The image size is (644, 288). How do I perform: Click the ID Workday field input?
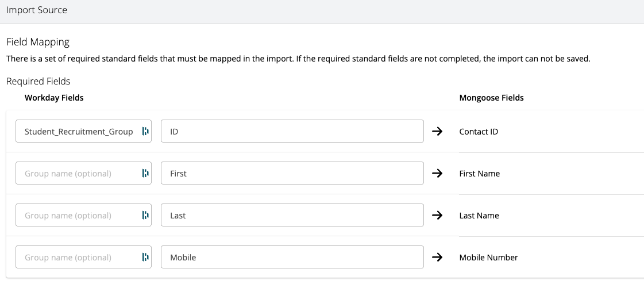coord(292,132)
